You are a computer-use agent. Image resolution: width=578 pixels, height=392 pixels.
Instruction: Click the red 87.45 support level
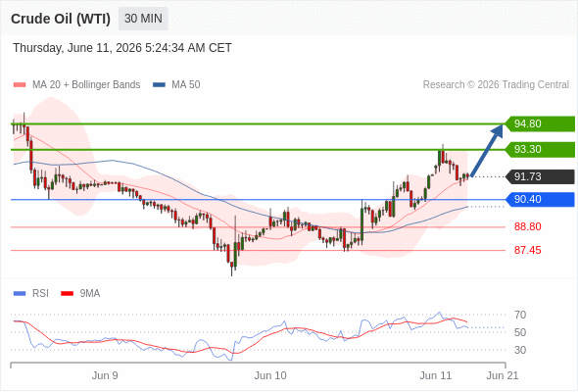tap(527, 250)
